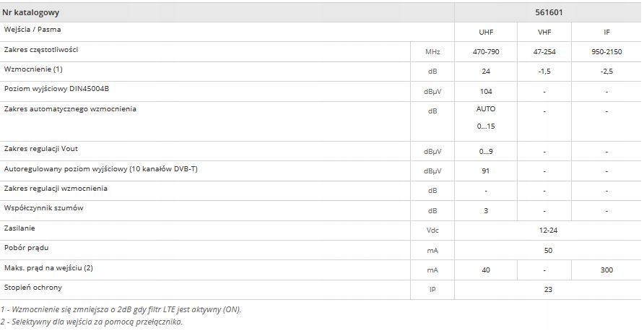Viewport: 644px width, 331px height.
Task: Select the autoregulated output value 91
Action: tap(486, 171)
